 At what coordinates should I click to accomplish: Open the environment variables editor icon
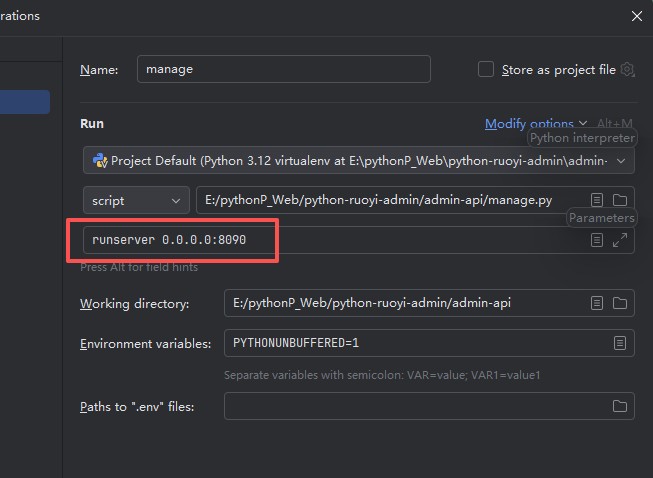click(620, 343)
